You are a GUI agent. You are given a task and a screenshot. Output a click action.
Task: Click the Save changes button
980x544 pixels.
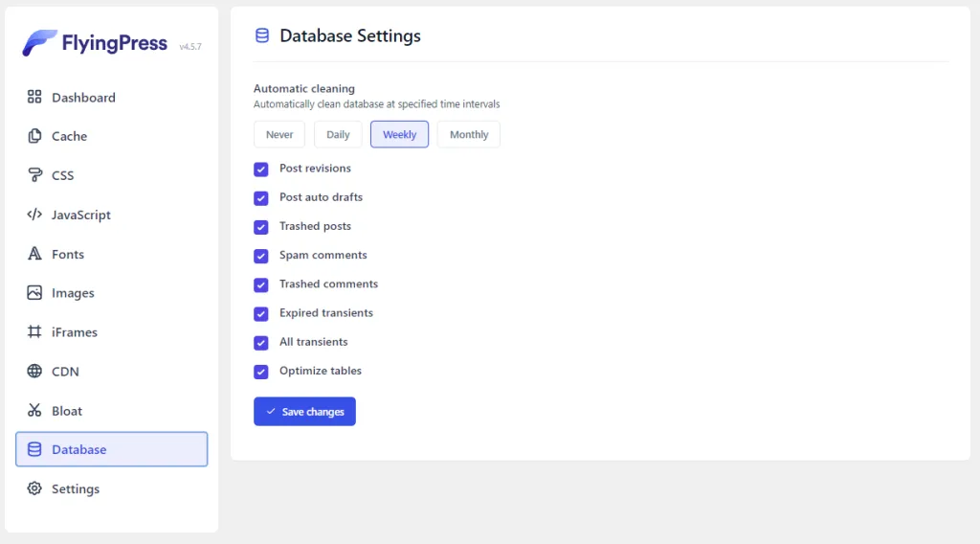(304, 412)
